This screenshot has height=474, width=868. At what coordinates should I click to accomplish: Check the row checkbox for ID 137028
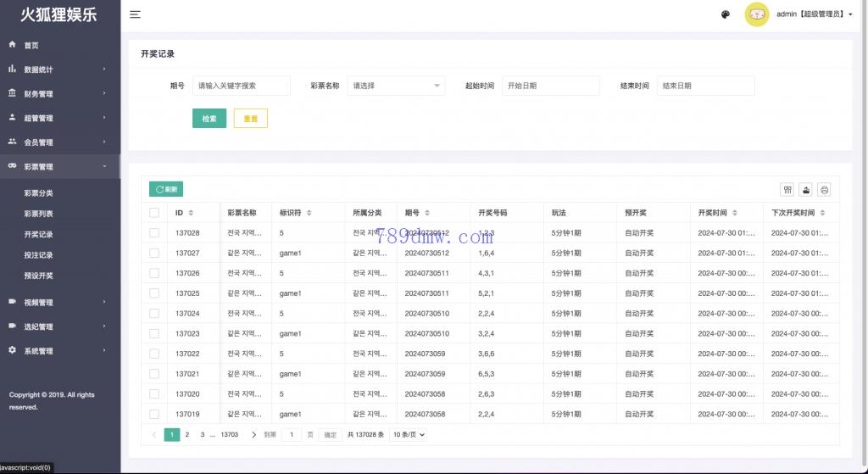154,232
